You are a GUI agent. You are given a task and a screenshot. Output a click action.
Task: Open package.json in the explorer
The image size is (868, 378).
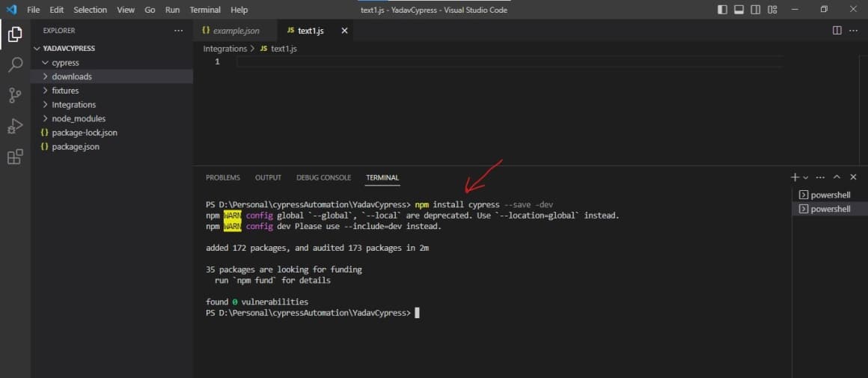(111, 147)
